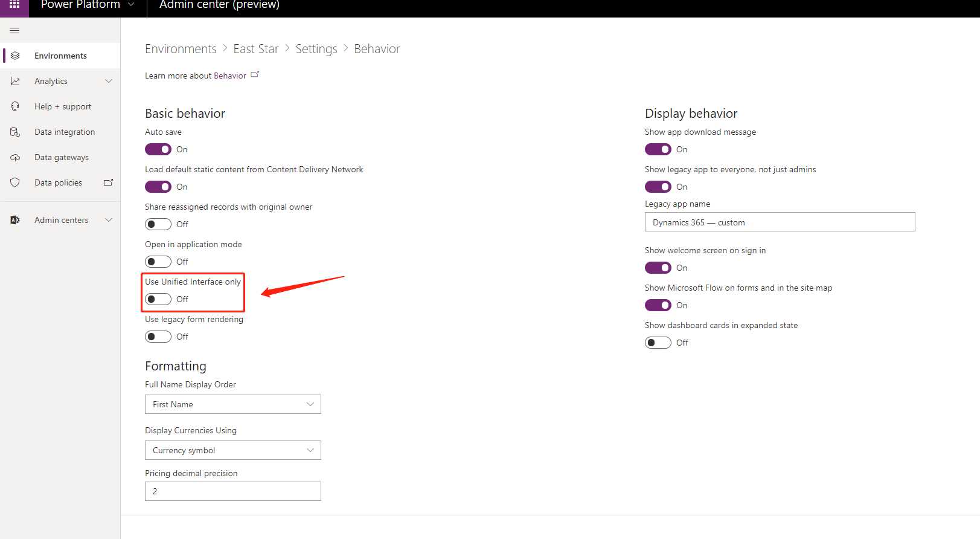Open the Full Name Display Order dropdown
980x539 pixels.
pos(233,404)
